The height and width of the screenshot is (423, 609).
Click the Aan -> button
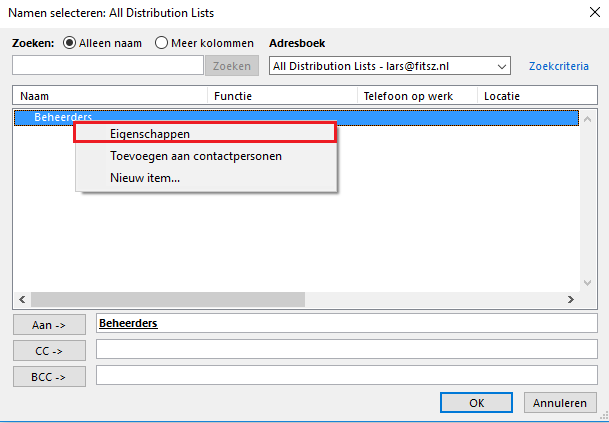point(49,325)
